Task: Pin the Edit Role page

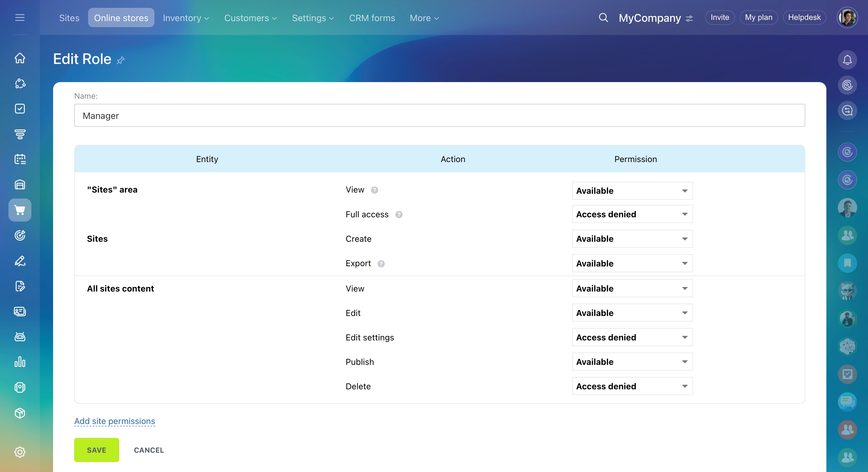Action: click(x=121, y=60)
